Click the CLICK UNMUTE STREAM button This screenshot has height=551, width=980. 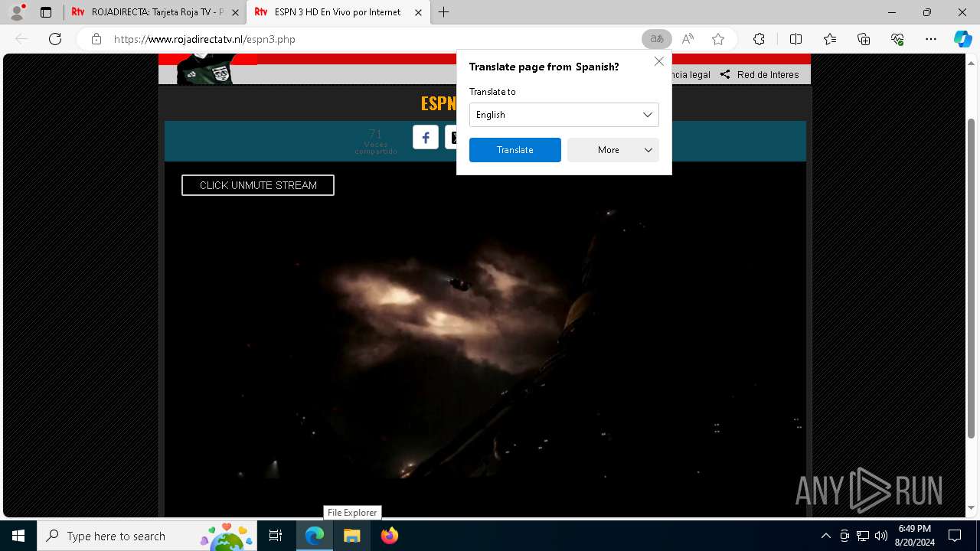click(258, 185)
